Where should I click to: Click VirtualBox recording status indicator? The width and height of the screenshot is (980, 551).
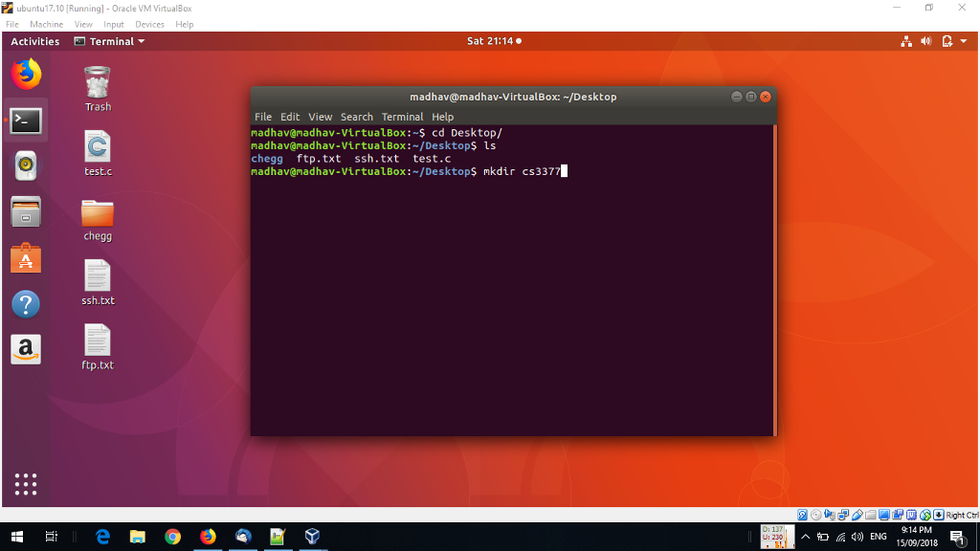point(898,515)
